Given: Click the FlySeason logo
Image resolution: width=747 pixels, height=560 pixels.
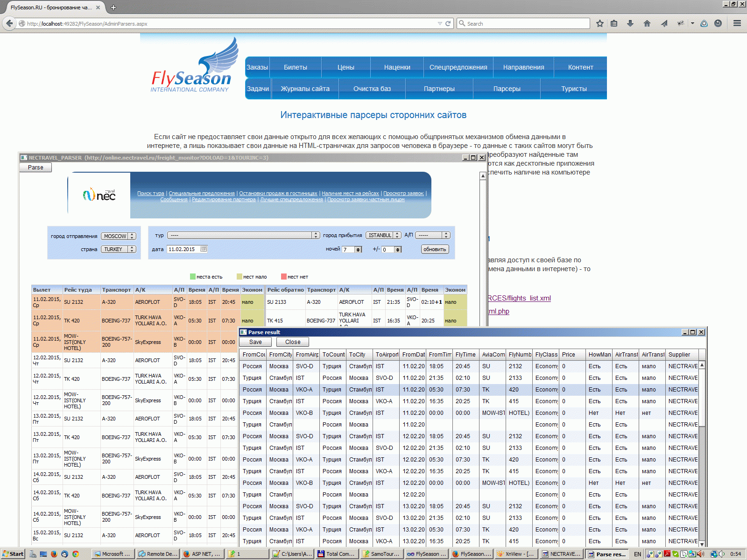Looking at the screenshot, I should (x=194, y=65).
